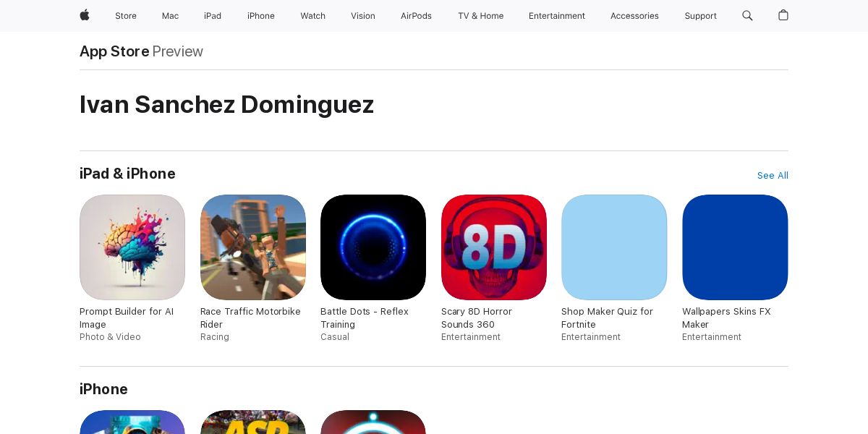The height and width of the screenshot is (434, 868).
Task: Open the Store menu item
Action: (x=126, y=16)
